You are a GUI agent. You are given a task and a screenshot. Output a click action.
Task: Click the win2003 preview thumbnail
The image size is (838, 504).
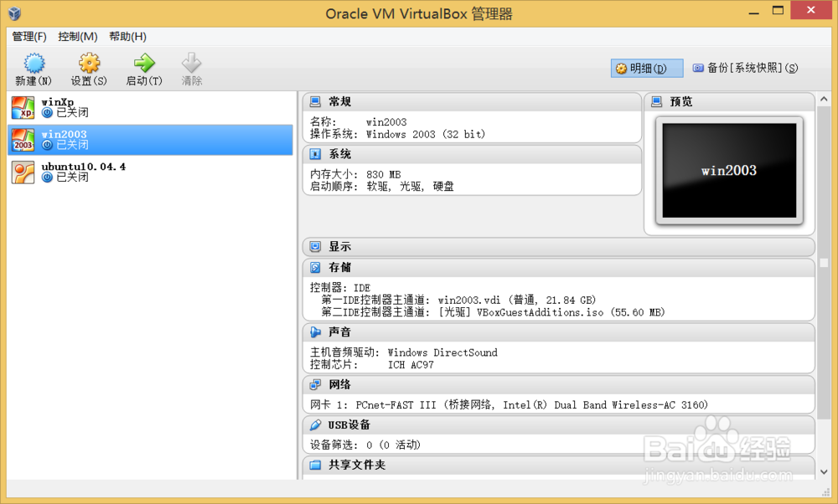[x=729, y=170]
